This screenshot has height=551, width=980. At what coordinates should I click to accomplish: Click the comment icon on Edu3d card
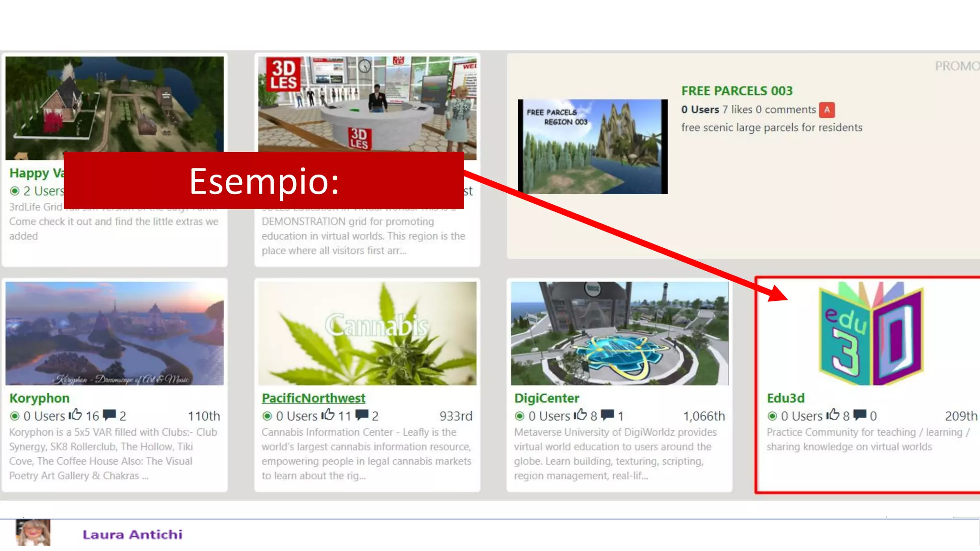[x=860, y=415]
